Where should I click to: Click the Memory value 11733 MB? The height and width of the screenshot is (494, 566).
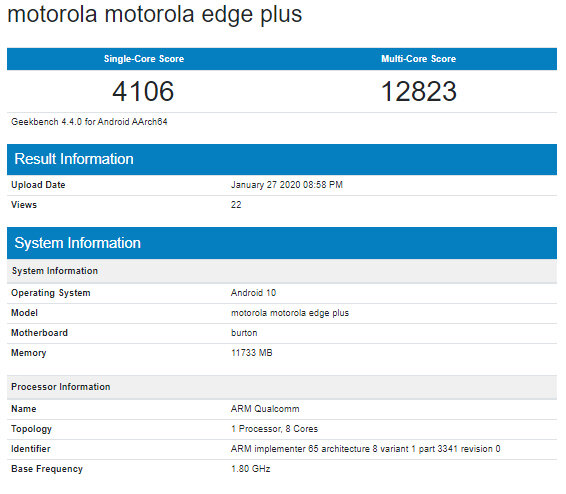coord(252,353)
